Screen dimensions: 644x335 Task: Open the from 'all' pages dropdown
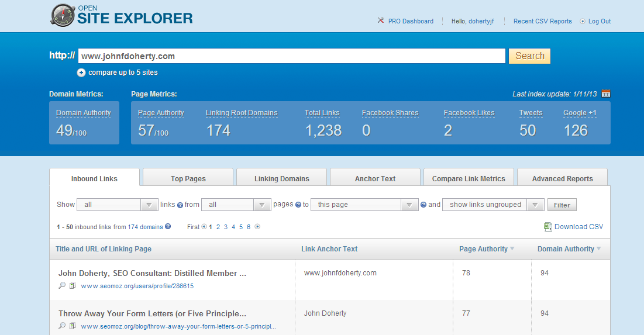(236, 205)
